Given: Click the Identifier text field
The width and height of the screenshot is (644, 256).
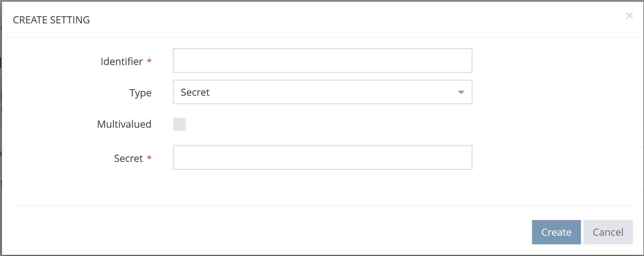Looking at the screenshot, I should coord(322,61).
